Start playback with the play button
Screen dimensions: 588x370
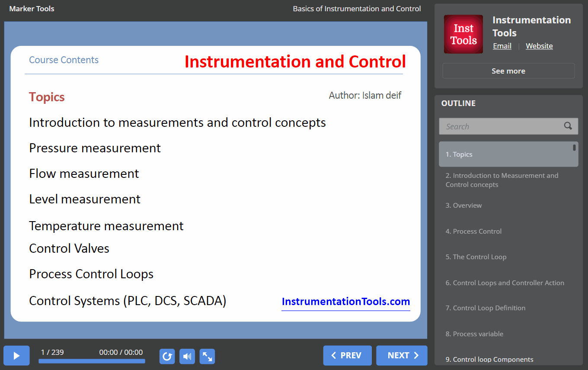[x=16, y=356]
